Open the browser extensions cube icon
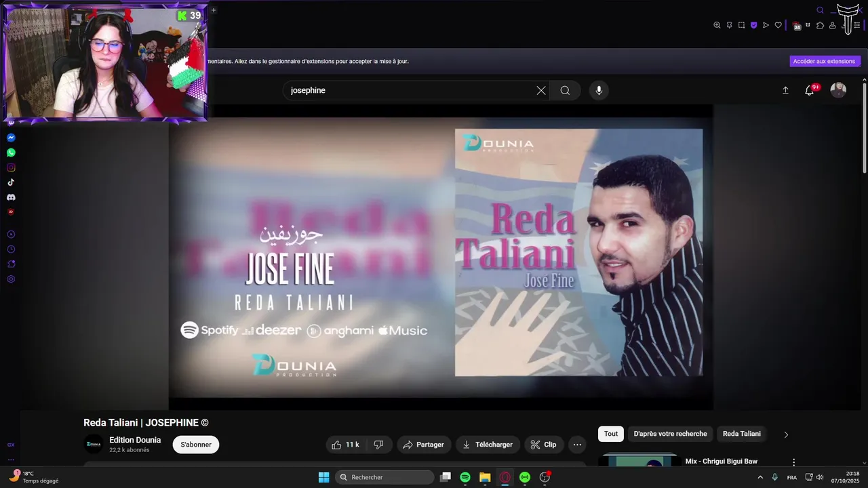This screenshot has height=488, width=868. [820, 25]
